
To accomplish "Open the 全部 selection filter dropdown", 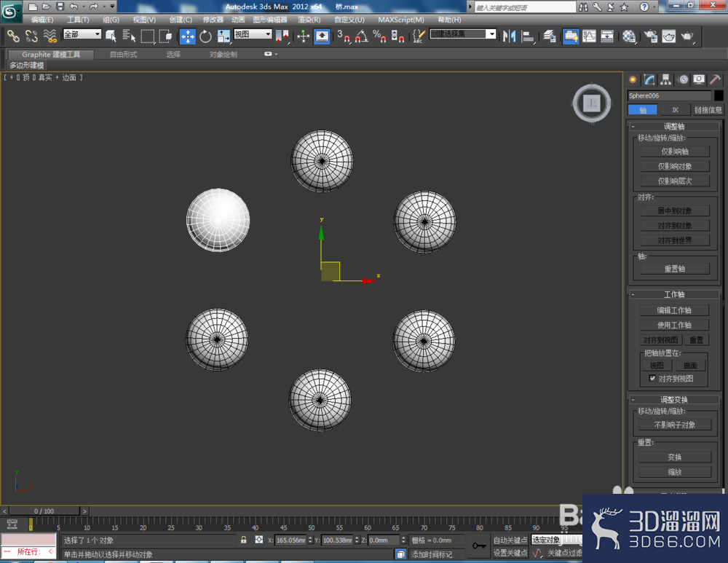I will (82, 34).
